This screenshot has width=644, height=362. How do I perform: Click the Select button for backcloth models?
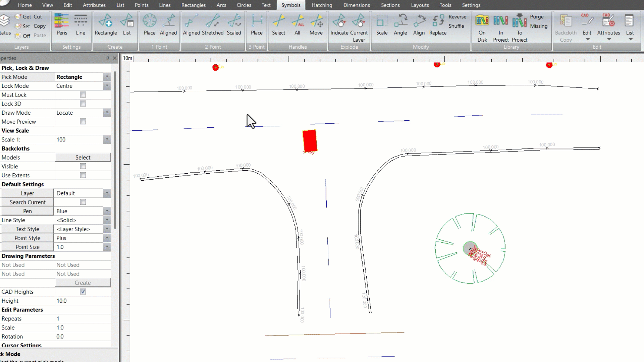tap(83, 157)
